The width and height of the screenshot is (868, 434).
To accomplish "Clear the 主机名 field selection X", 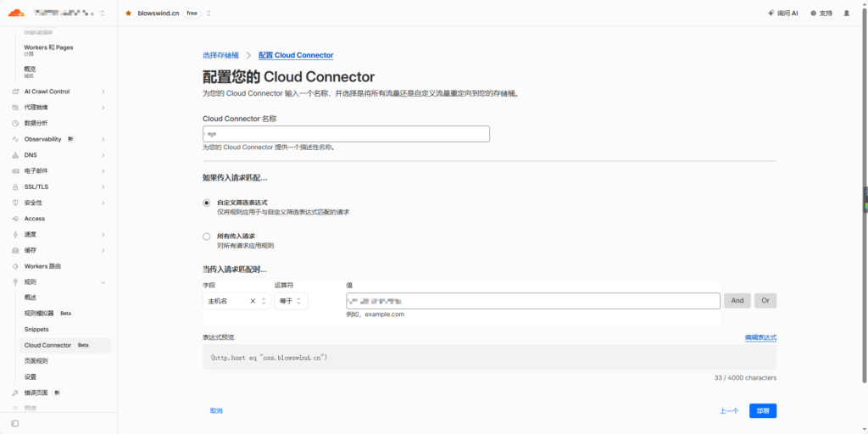I will (x=253, y=301).
